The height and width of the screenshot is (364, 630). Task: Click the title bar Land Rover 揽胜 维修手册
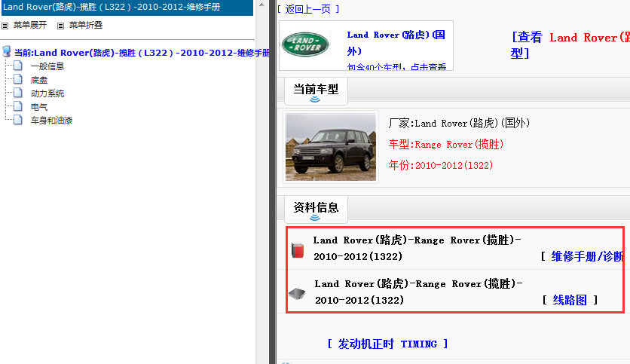tap(127, 8)
